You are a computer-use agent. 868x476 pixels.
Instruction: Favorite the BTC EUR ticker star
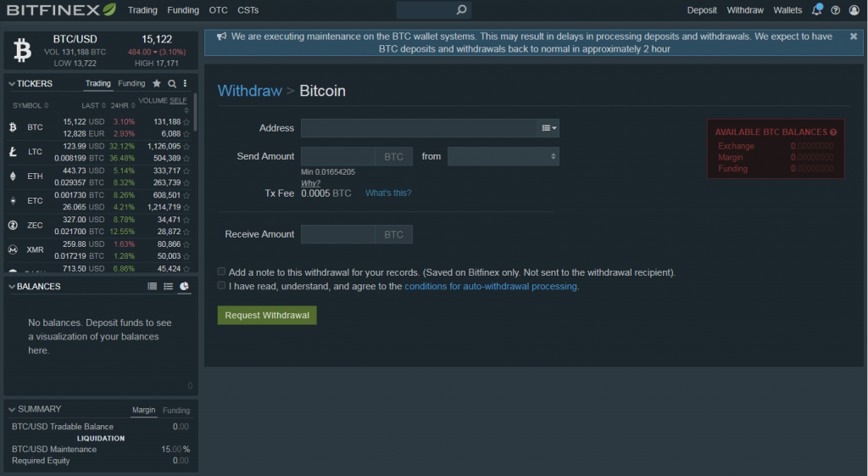coord(186,134)
